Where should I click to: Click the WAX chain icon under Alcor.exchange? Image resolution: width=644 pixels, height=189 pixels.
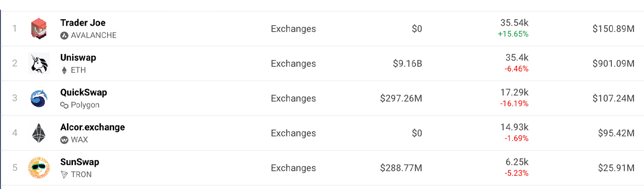pos(64,140)
